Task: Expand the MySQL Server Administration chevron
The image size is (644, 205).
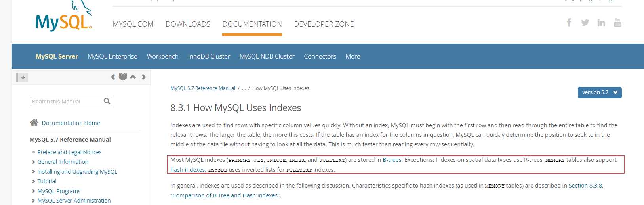Action: [x=33, y=201]
